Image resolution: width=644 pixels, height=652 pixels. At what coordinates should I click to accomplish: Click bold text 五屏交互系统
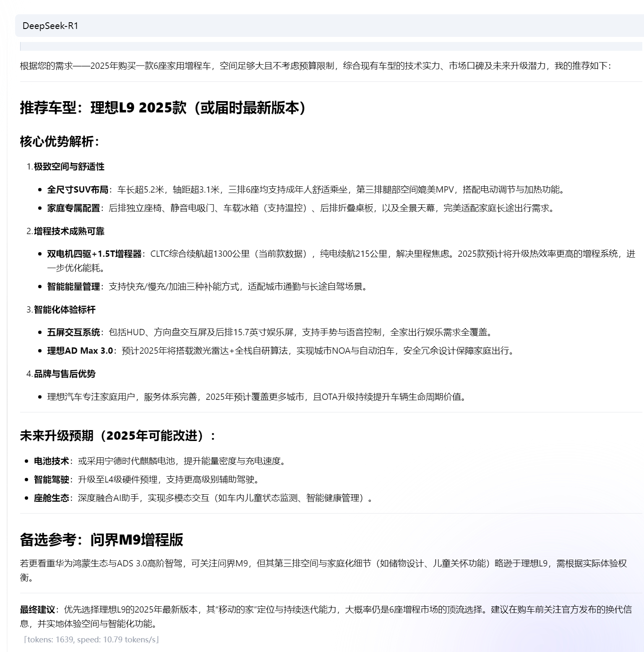(73, 332)
